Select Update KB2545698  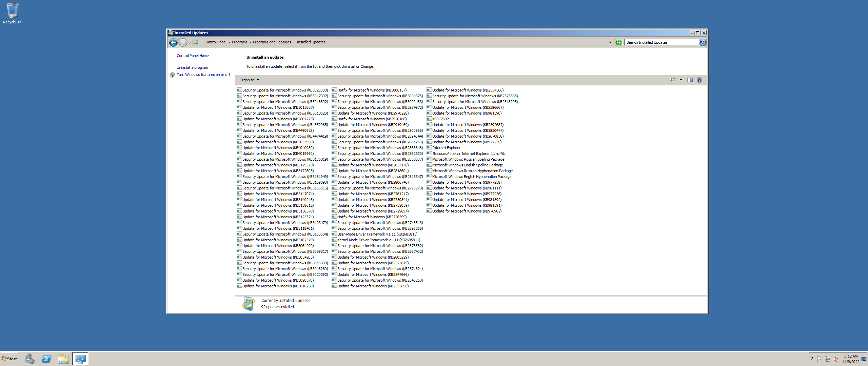[370, 286]
